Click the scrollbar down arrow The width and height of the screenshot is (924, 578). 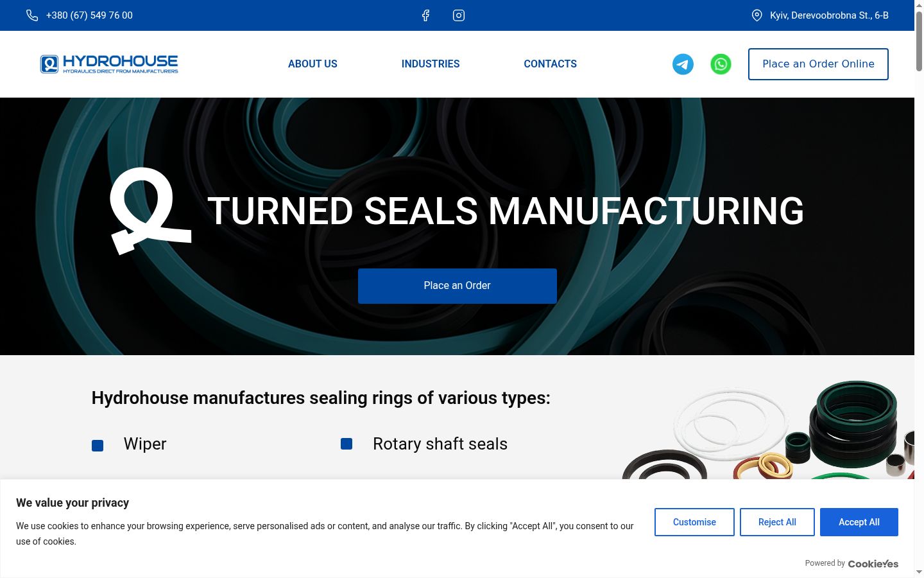(919, 572)
